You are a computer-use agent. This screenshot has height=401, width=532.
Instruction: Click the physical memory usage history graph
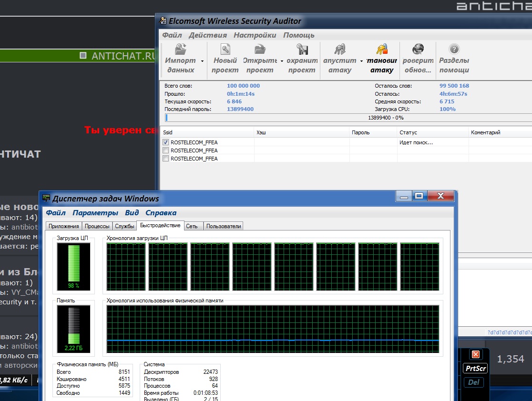tap(273, 329)
